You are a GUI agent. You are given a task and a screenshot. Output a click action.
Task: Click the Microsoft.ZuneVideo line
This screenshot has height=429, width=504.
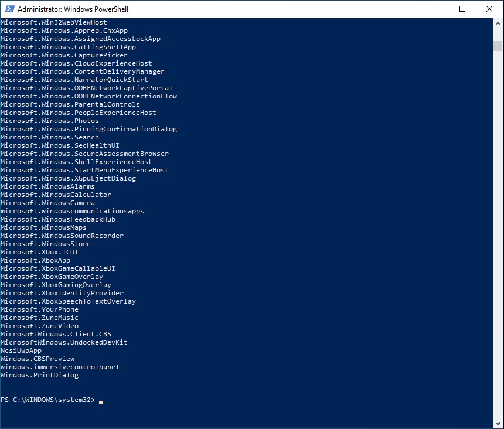[x=39, y=326]
